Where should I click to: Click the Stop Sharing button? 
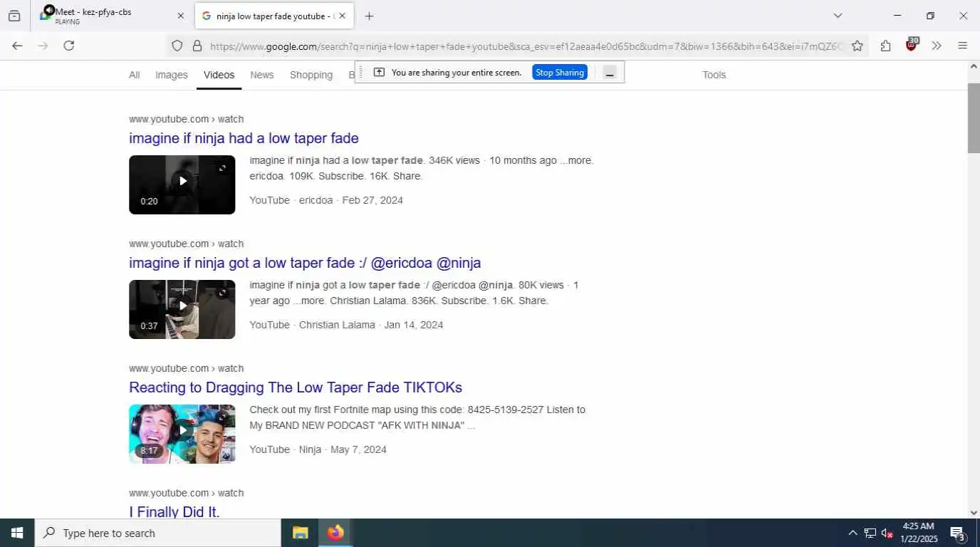point(560,72)
